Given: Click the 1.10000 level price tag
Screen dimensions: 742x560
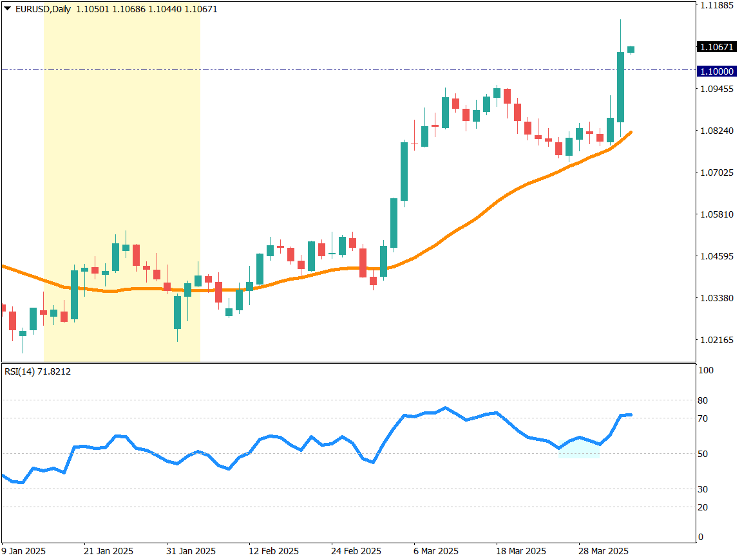Looking at the screenshot, I should [x=717, y=71].
